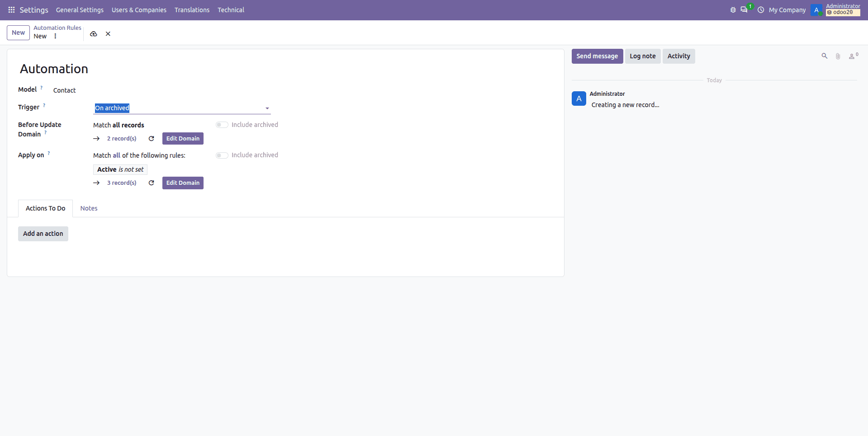Search messages in the chatter
868x436 pixels.
(825, 56)
